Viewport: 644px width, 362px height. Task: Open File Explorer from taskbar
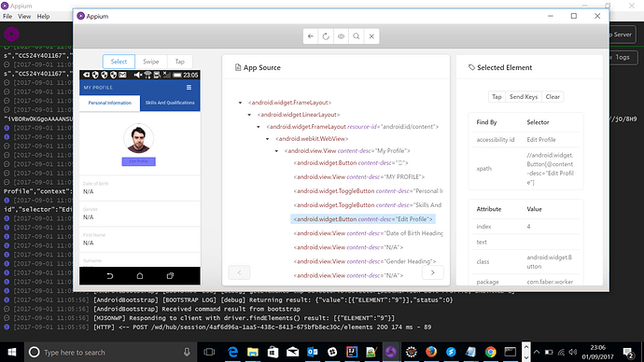(253, 352)
